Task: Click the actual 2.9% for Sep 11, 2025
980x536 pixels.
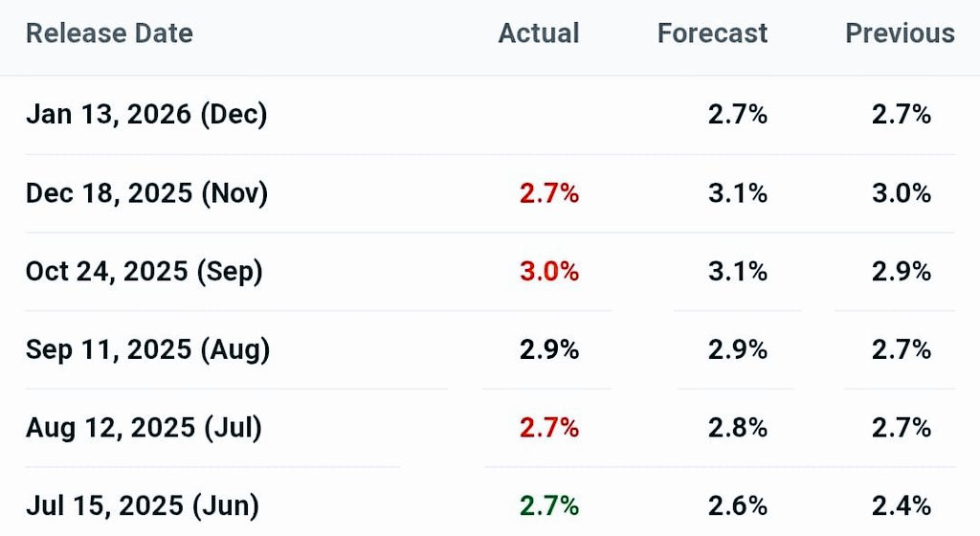Action: (x=549, y=350)
